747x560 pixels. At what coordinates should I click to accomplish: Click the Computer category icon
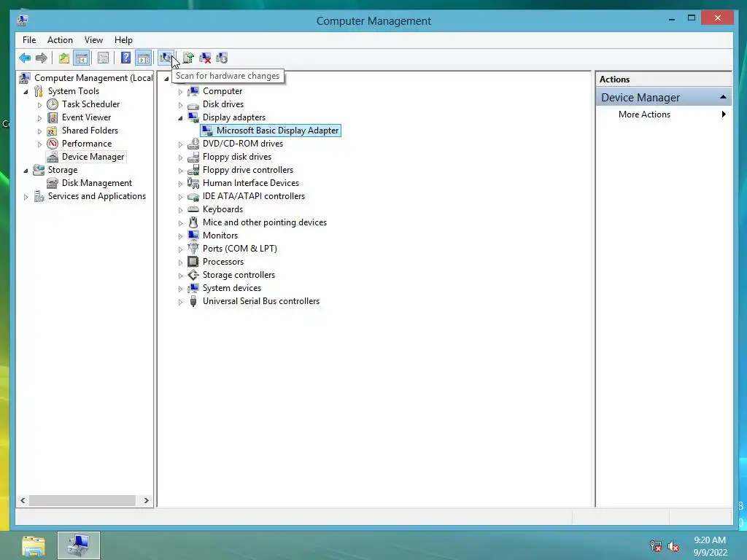pyautogui.click(x=193, y=91)
